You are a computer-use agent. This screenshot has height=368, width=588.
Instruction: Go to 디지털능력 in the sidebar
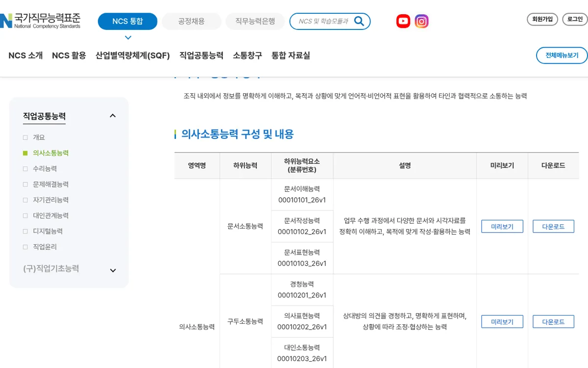click(x=48, y=232)
